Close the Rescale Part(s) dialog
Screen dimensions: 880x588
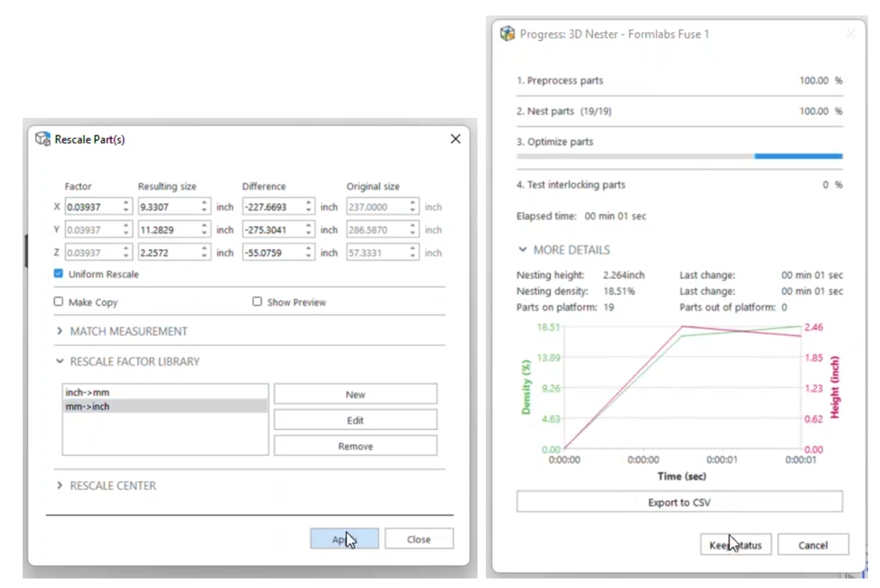(455, 139)
